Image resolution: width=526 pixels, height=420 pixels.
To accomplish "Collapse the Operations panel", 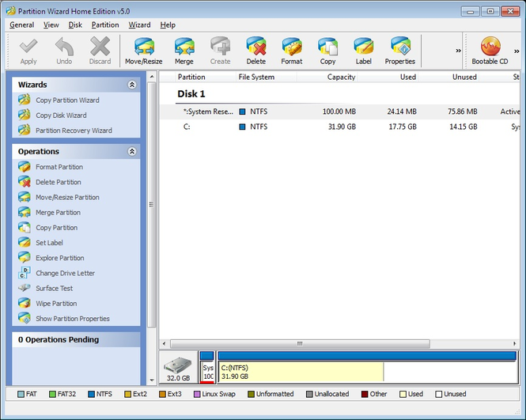I will (132, 151).
